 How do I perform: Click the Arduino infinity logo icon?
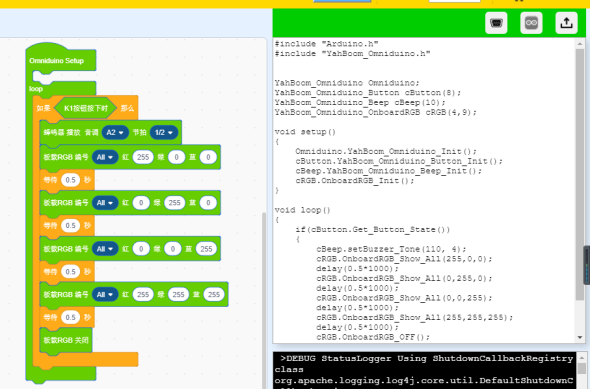click(531, 23)
